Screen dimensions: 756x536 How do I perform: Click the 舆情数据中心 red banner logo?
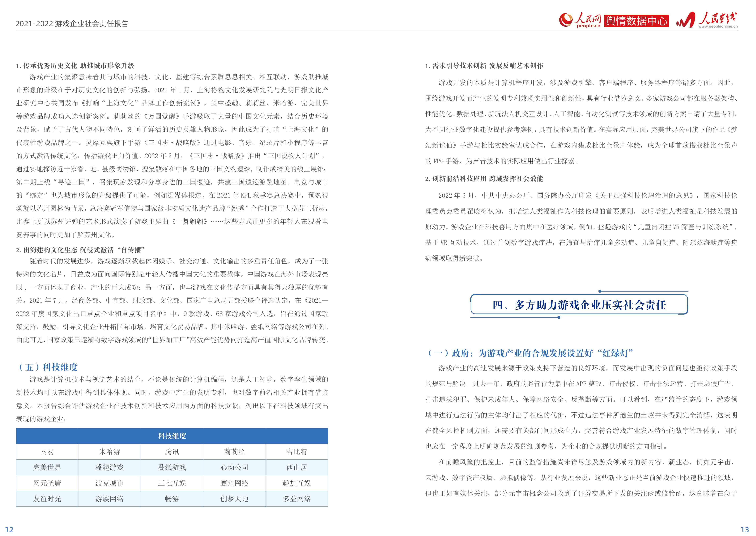tap(636, 21)
